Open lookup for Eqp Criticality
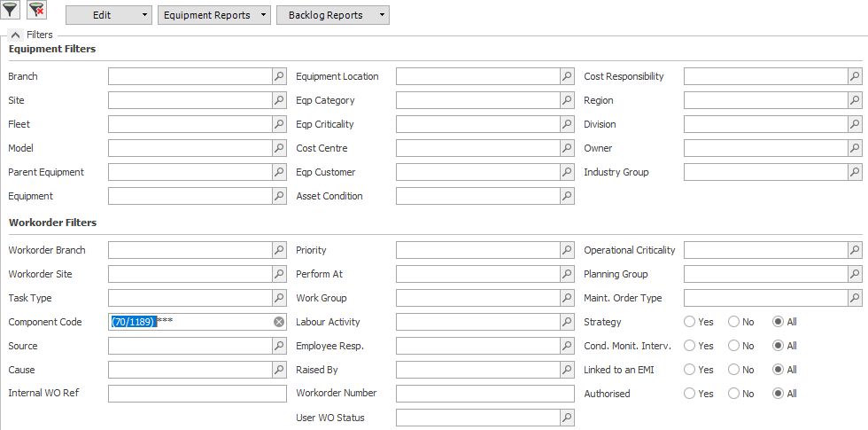The image size is (868, 430). click(x=567, y=124)
